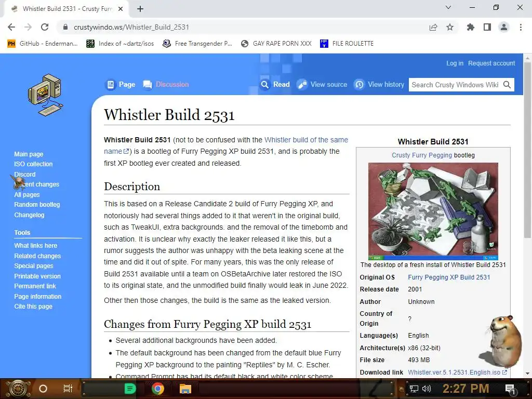
Task: Click What links here
Action: (x=36, y=246)
